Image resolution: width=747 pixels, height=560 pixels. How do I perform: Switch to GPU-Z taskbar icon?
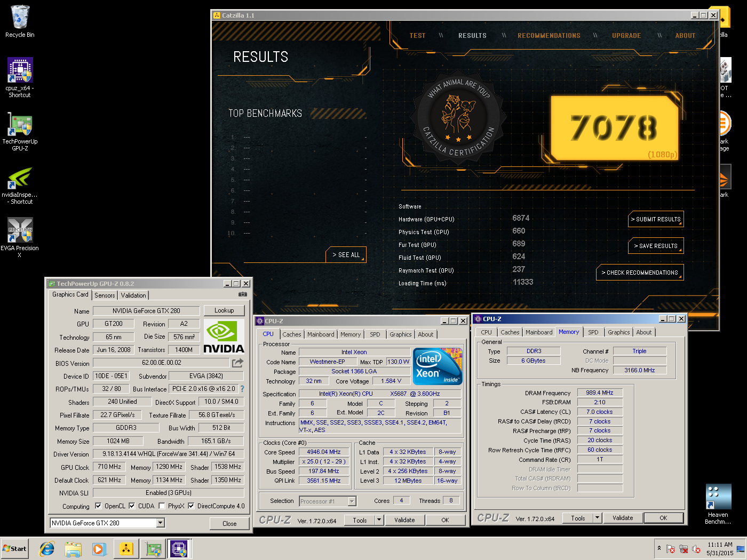click(153, 548)
